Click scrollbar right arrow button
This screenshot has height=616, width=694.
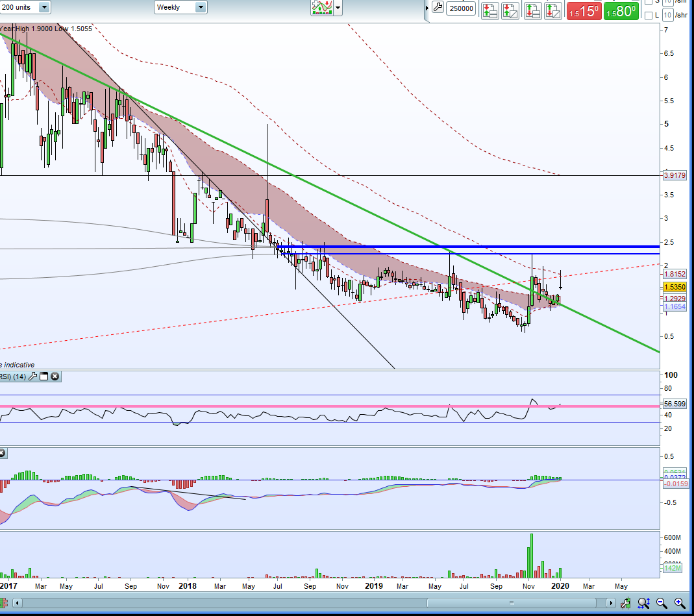click(610, 603)
